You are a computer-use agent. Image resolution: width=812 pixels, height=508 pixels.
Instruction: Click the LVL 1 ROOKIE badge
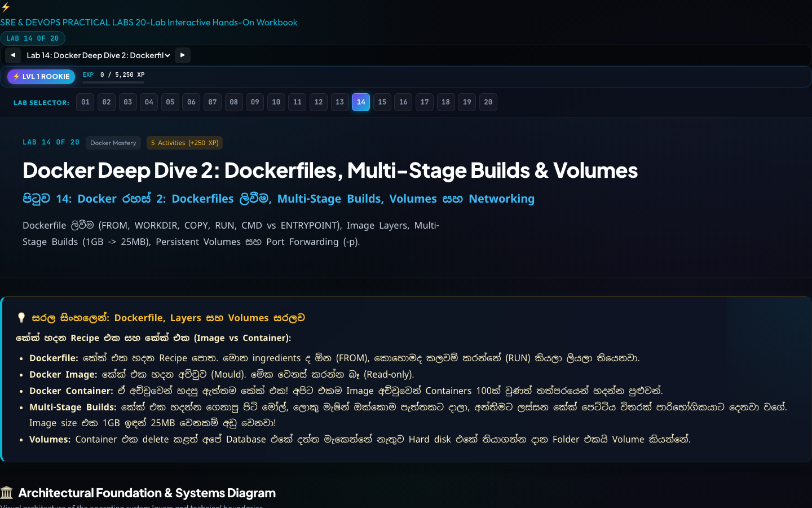[41, 77]
